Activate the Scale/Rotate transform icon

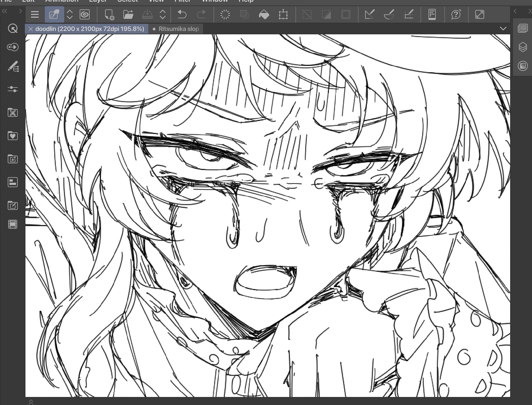coord(283,14)
